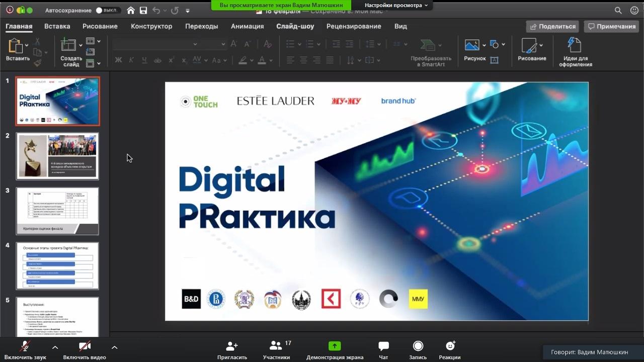Select slide 2 thumbnail with trophy
The height and width of the screenshot is (362, 644).
pos(57,156)
